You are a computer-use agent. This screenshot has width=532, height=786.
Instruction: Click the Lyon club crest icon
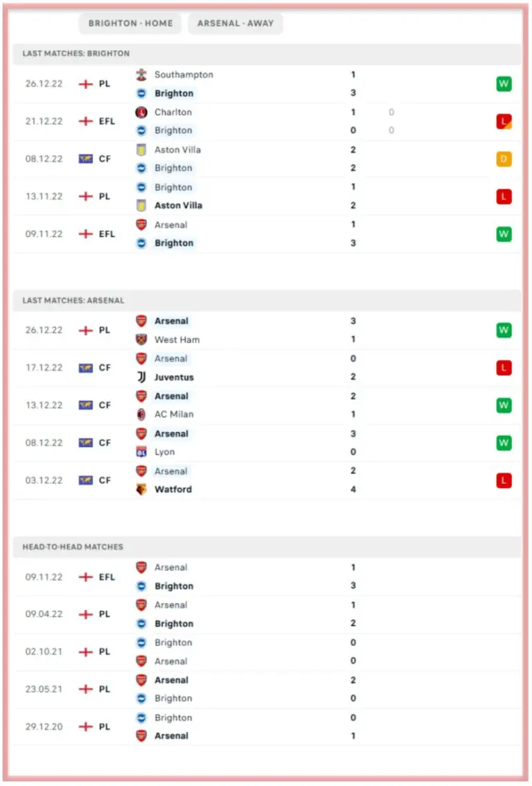coord(141,452)
